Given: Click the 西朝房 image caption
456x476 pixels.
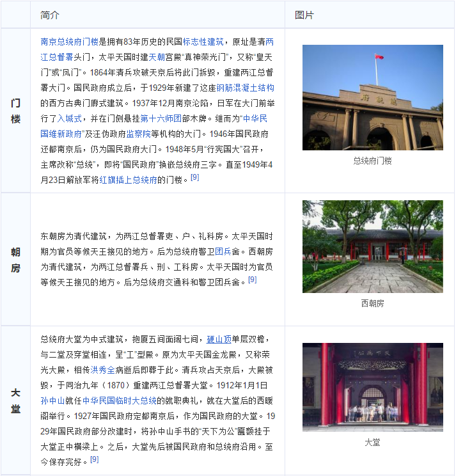Looking at the screenshot, I should click(373, 303).
